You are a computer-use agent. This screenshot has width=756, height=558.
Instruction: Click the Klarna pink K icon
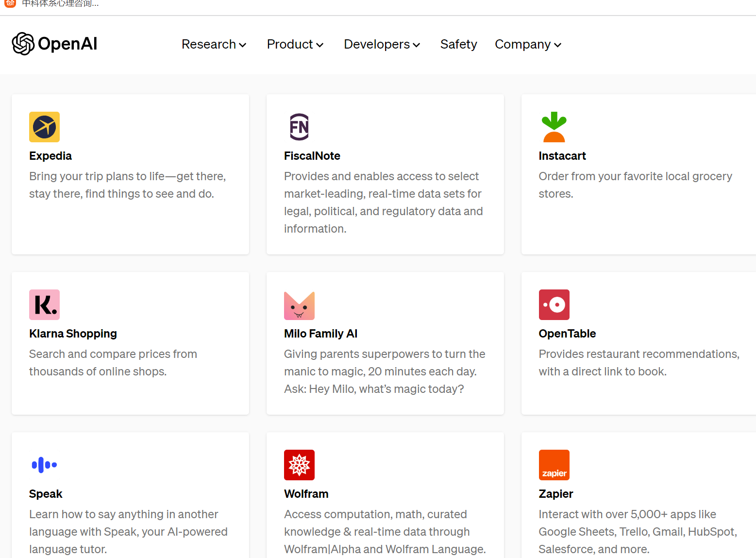tap(44, 304)
